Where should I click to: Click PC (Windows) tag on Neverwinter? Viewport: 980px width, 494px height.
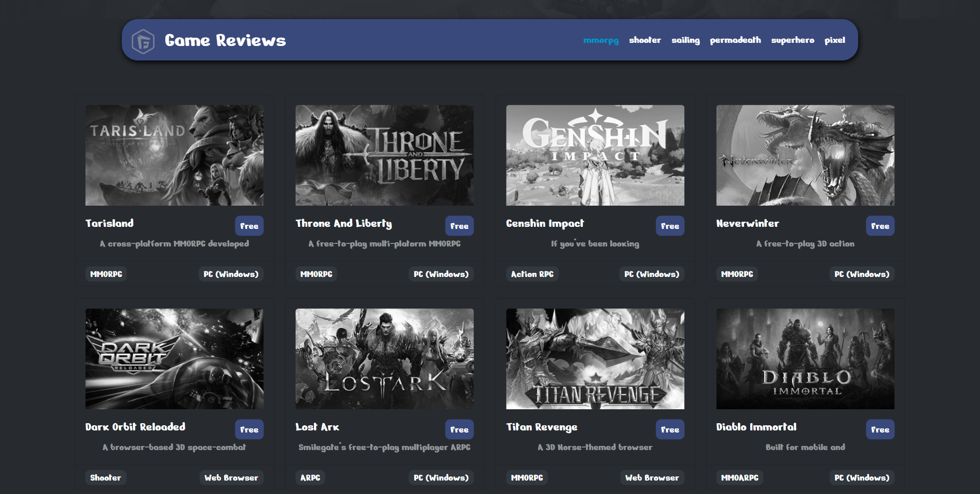pyautogui.click(x=862, y=274)
